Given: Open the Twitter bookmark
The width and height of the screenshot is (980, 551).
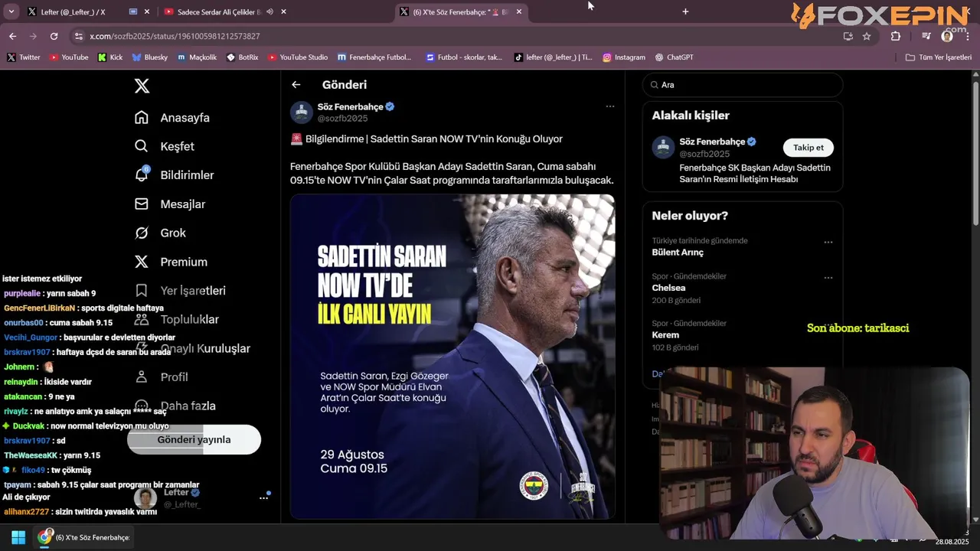Looking at the screenshot, I should [23, 57].
